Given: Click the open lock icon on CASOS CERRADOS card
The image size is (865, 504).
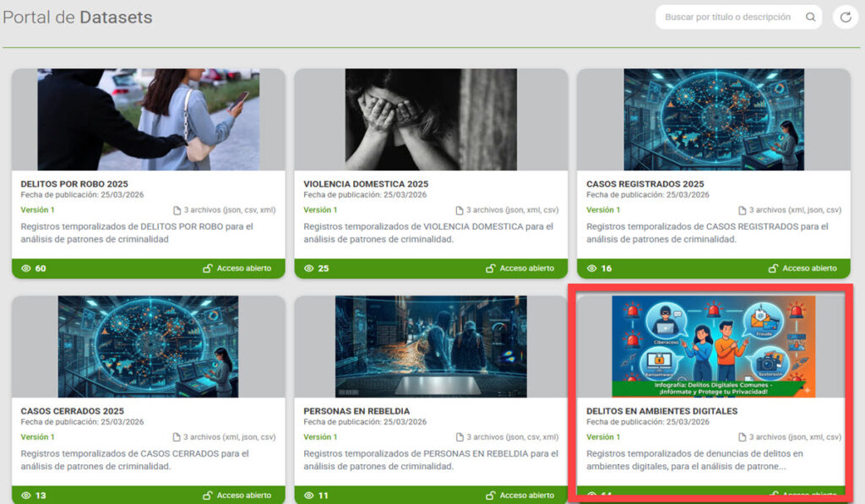Looking at the screenshot, I should [208, 496].
